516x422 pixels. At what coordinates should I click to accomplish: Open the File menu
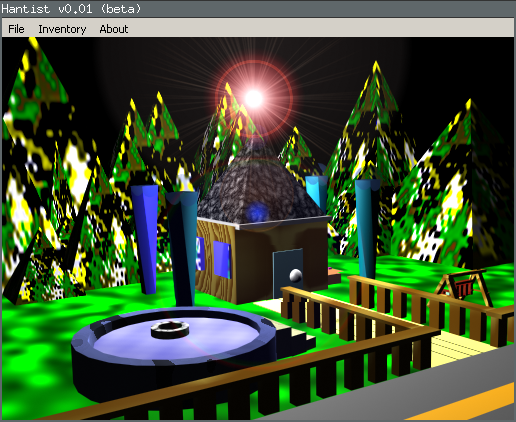(x=16, y=29)
